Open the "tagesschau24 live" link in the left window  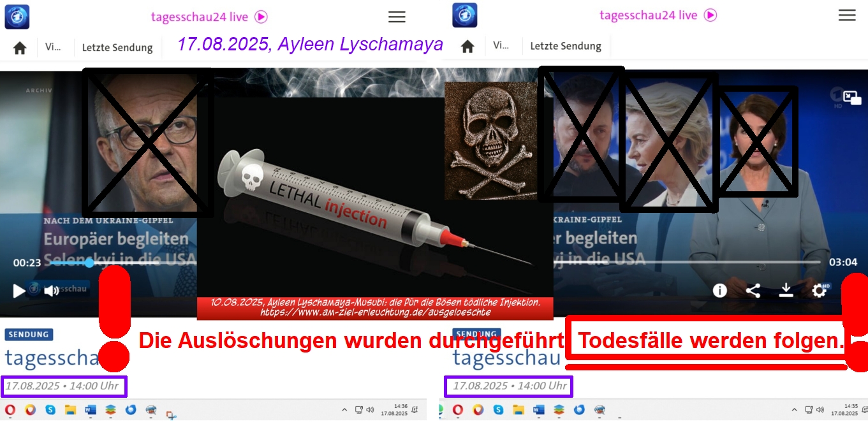[209, 17]
